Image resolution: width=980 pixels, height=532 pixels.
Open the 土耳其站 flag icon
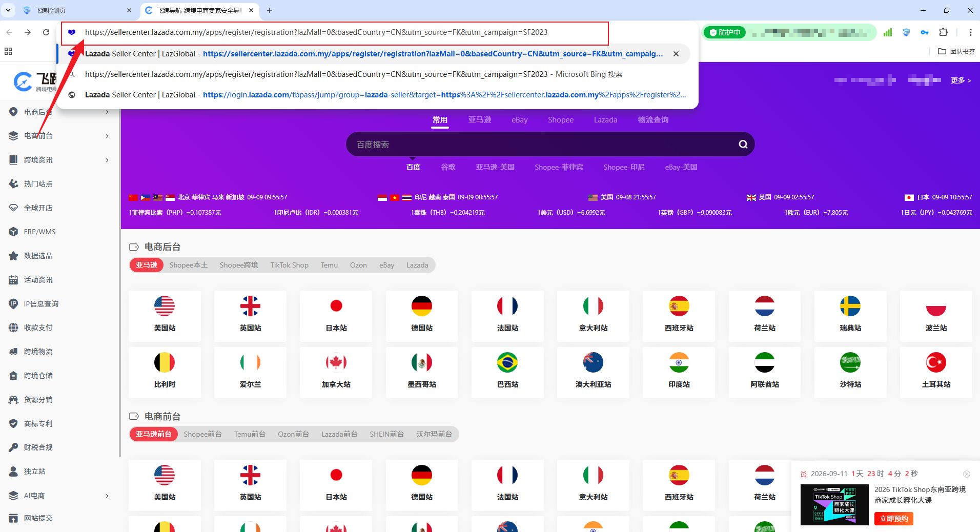(x=936, y=362)
